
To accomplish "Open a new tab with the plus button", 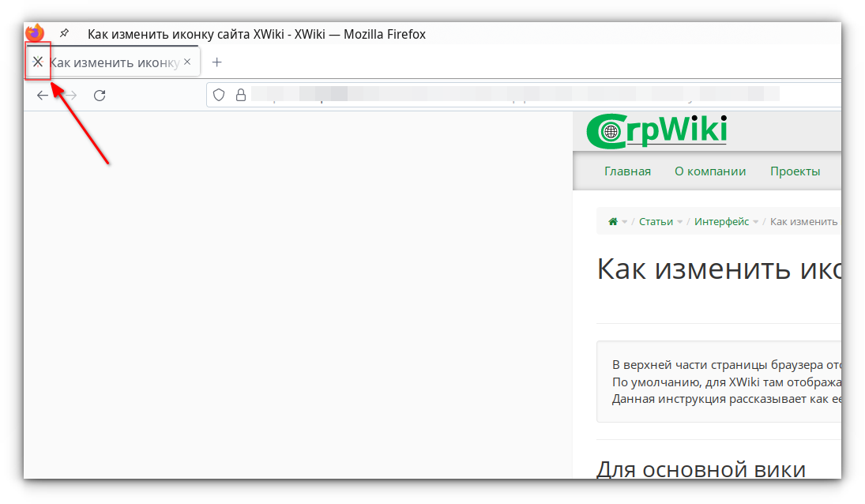I will tap(217, 62).
